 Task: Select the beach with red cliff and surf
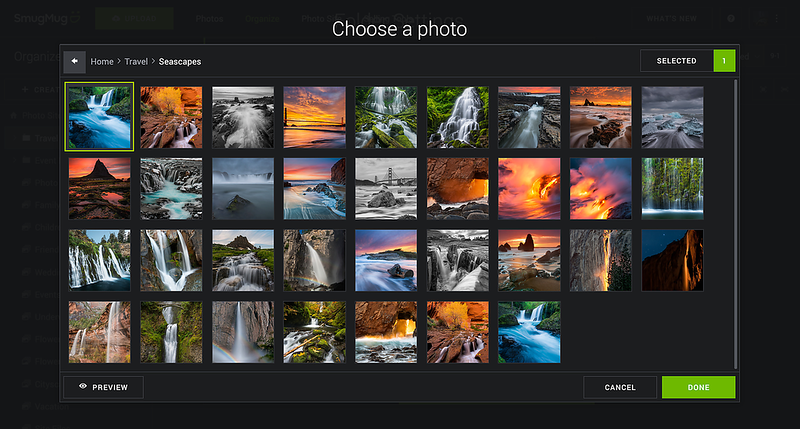[314, 189]
